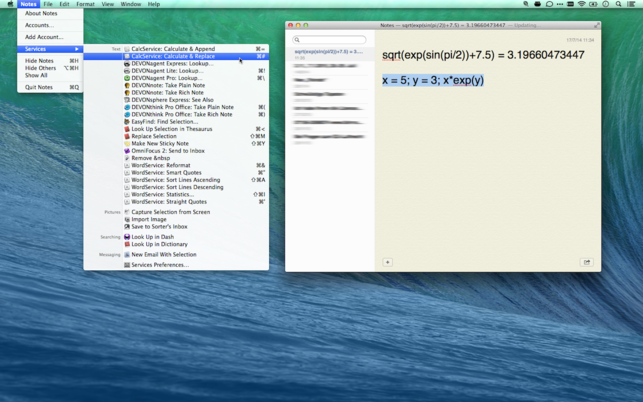The height and width of the screenshot is (402, 643).
Task: Enter full screen with the resize arrows icon
Action: pos(597,25)
